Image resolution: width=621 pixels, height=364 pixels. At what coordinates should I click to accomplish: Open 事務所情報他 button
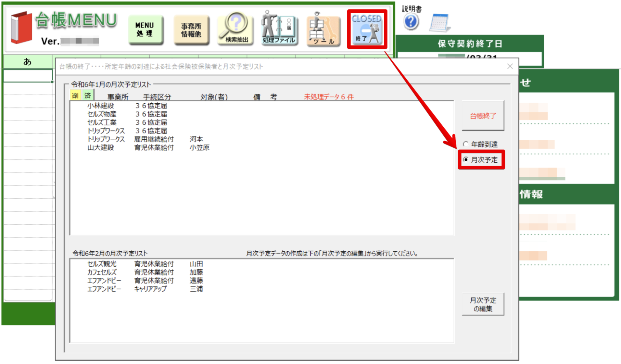191,30
